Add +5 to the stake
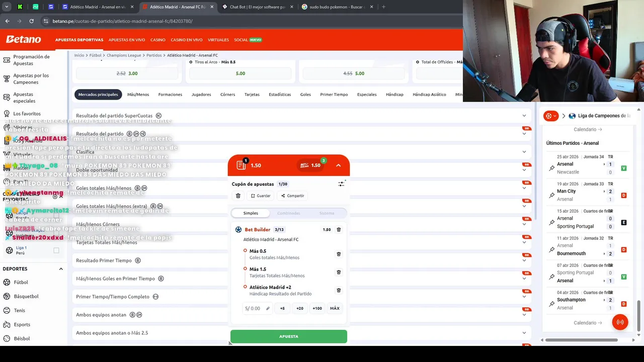 [282, 308]
